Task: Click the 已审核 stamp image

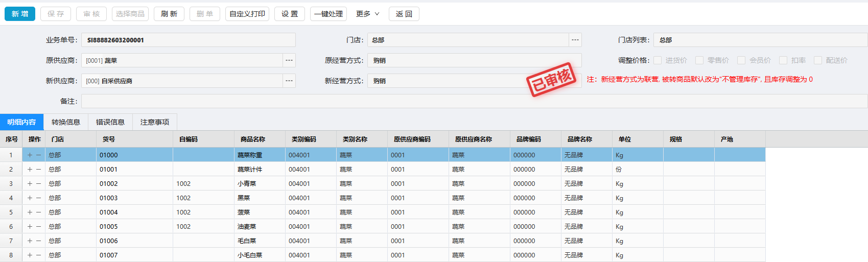Action: tap(552, 80)
